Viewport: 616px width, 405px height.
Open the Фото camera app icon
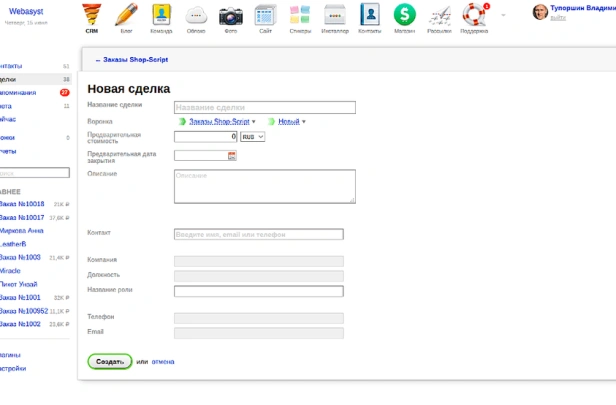(231, 15)
